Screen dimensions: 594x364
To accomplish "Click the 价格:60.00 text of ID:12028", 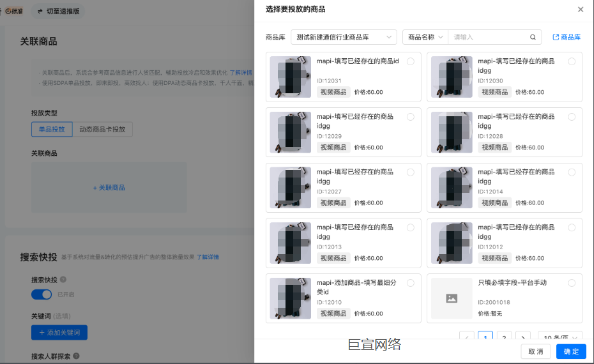I will click(x=529, y=148).
